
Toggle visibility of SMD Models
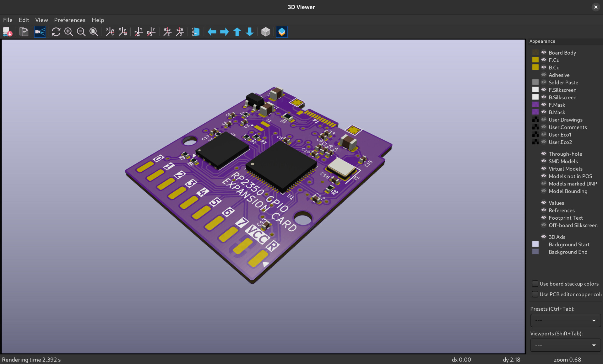click(544, 161)
